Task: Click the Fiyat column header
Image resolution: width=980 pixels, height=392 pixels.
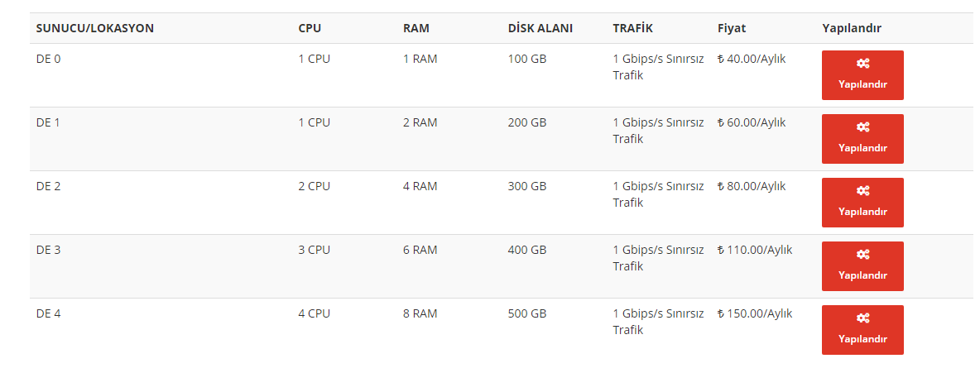Action: tap(731, 28)
